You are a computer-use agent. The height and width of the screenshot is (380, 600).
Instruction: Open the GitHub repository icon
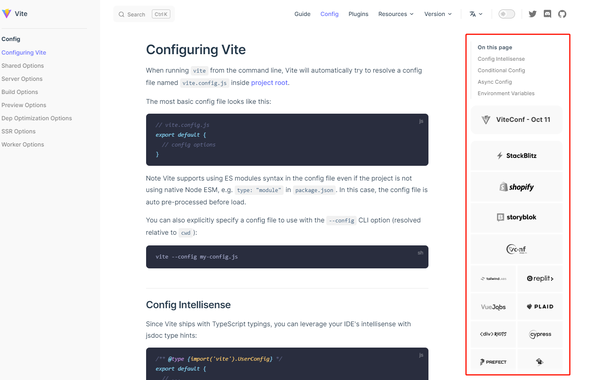click(562, 14)
